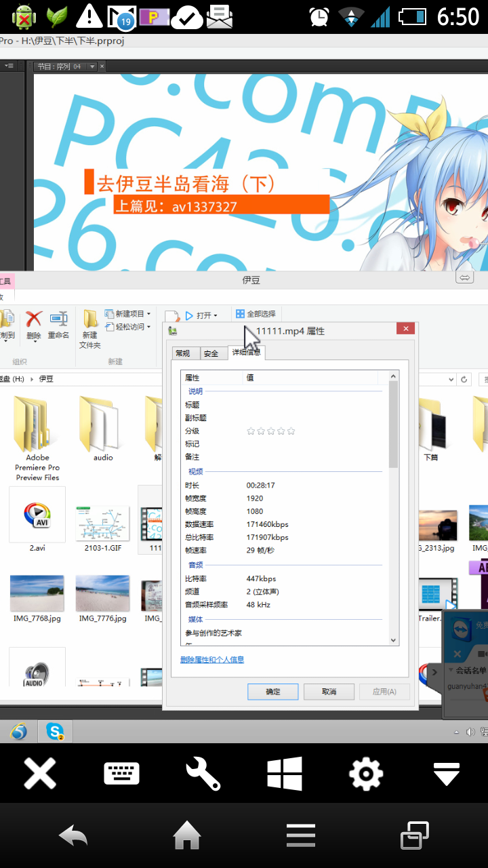This screenshot has height=868, width=488.
Task: Open the wrench actions menu
Action: 203,773
